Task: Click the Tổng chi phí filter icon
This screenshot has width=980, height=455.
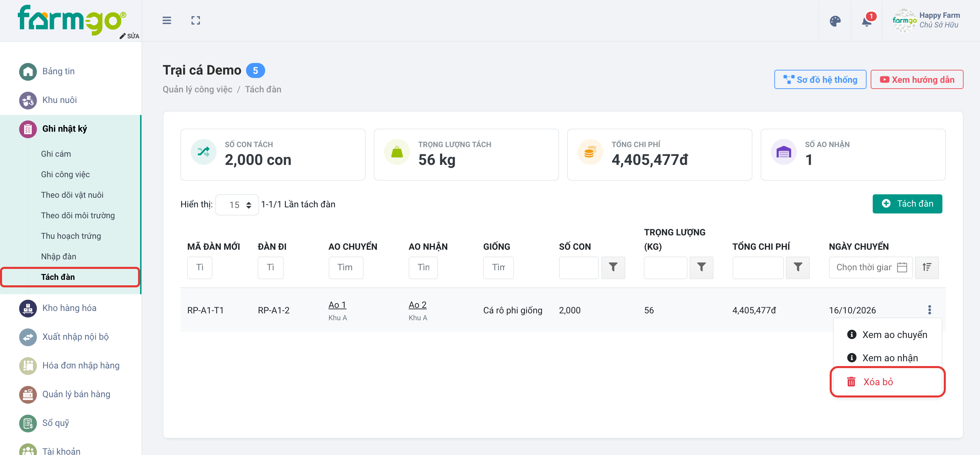Action: pyautogui.click(x=798, y=267)
